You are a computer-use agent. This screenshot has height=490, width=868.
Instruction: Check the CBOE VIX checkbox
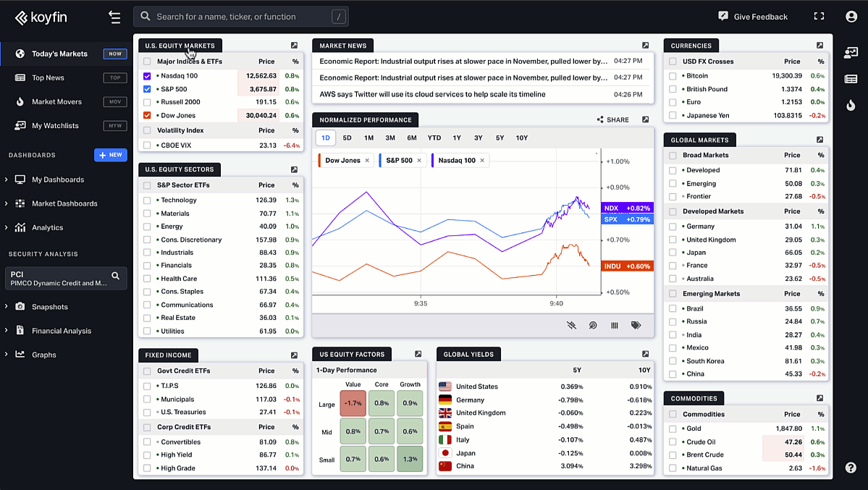(147, 145)
